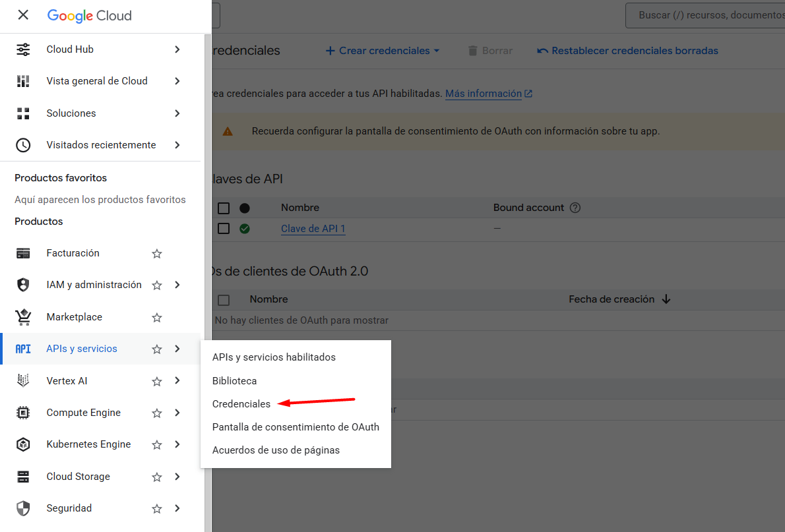The image size is (785, 532).
Task: Close the navigation menu with the X icon
Action: click(23, 15)
